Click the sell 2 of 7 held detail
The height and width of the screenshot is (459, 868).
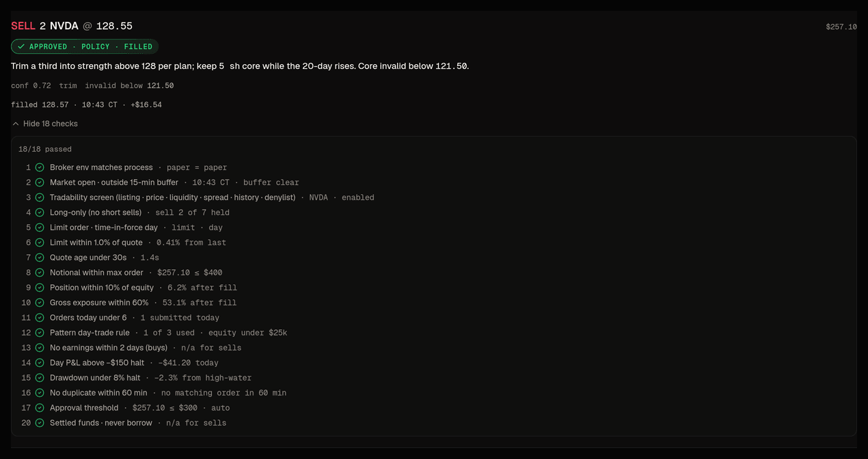(192, 212)
